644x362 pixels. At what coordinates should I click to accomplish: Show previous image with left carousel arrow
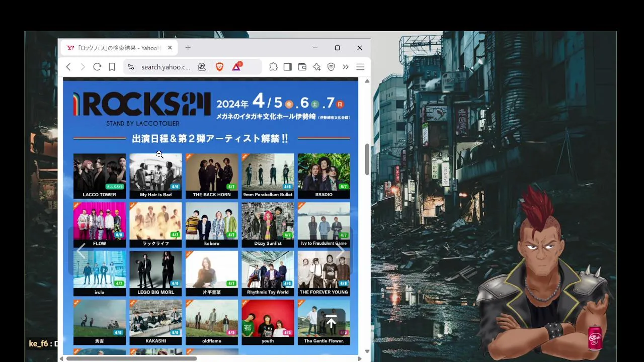[82, 250]
